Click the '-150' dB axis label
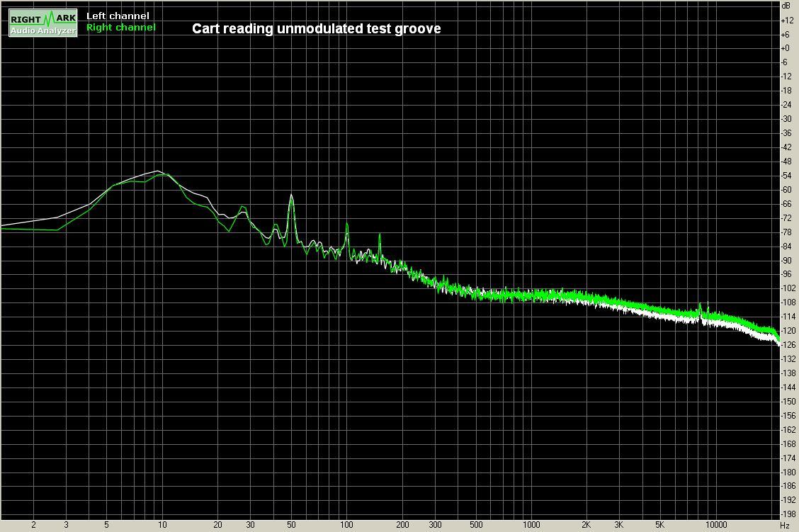799x532 pixels. (x=788, y=402)
